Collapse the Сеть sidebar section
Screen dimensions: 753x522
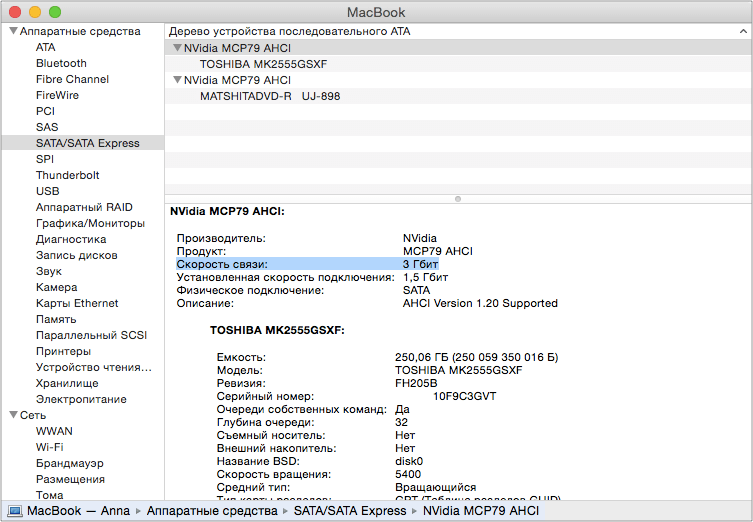point(13,415)
